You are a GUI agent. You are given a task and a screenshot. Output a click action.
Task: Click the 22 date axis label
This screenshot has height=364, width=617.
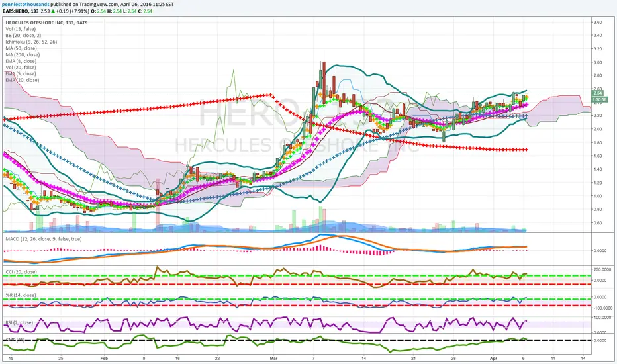pos(217,359)
